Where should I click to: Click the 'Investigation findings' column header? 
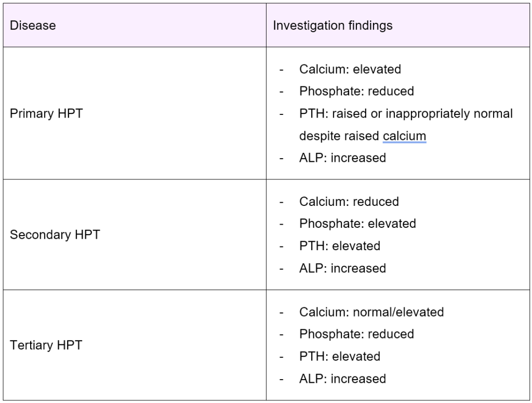click(x=332, y=25)
